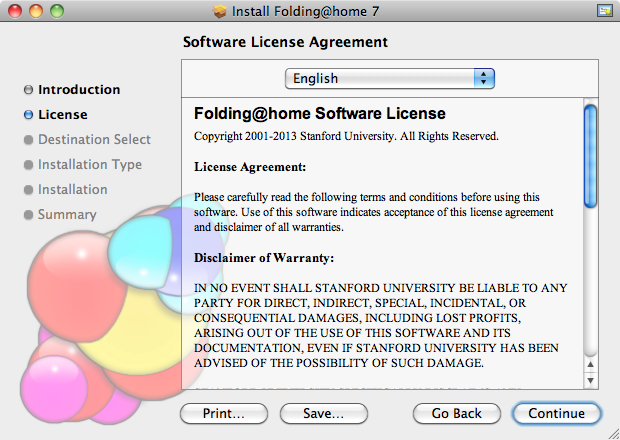Click the bullet next to Introduction step

(x=28, y=90)
